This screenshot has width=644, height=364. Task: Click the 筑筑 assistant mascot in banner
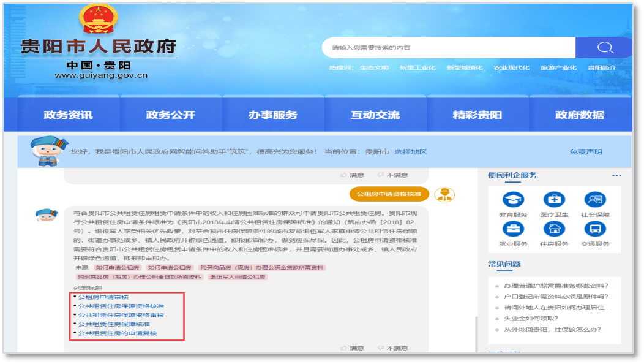[48, 151]
